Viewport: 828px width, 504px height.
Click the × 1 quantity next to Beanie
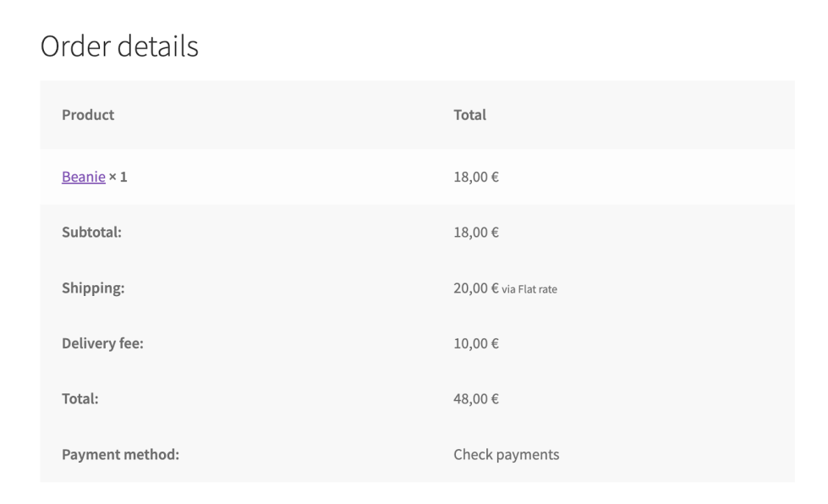[118, 177]
